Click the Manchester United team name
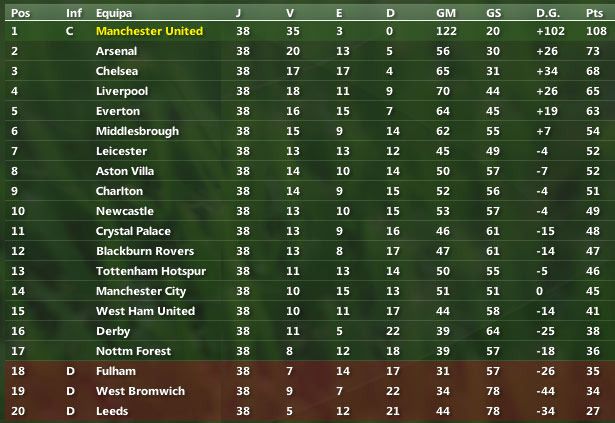Image resolution: width=615 pixels, height=423 pixels. tap(150, 31)
